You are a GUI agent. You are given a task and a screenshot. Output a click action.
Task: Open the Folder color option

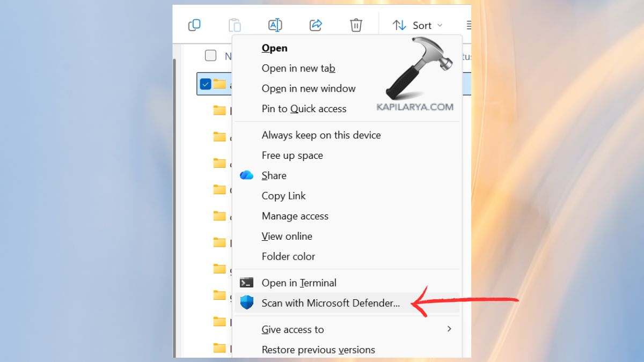click(288, 256)
